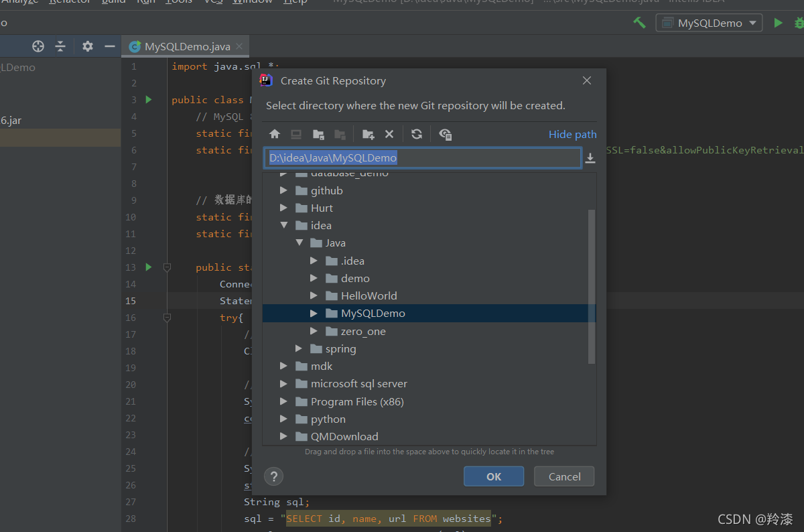Go to Home directory in dialog toolbar
Image resolution: width=804 pixels, height=532 pixels.
pos(275,134)
